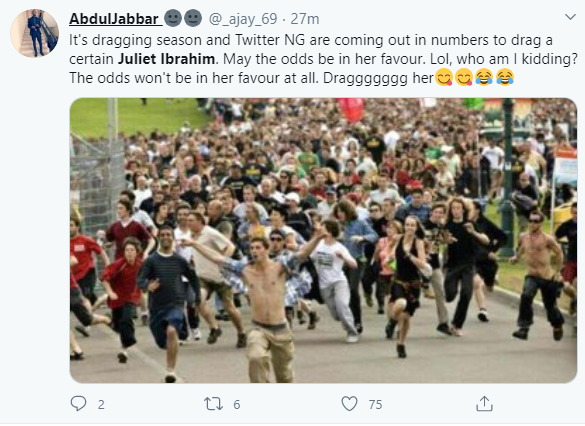This screenshot has width=585, height=426.
Task: View replies via the count 2
Action: point(101,404)
